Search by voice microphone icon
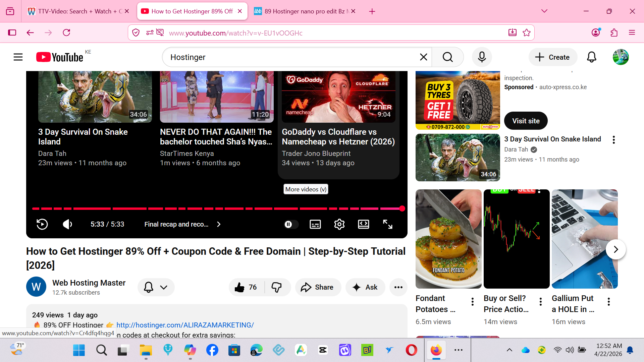Screen dimensions: 644x362 point(482,57)
